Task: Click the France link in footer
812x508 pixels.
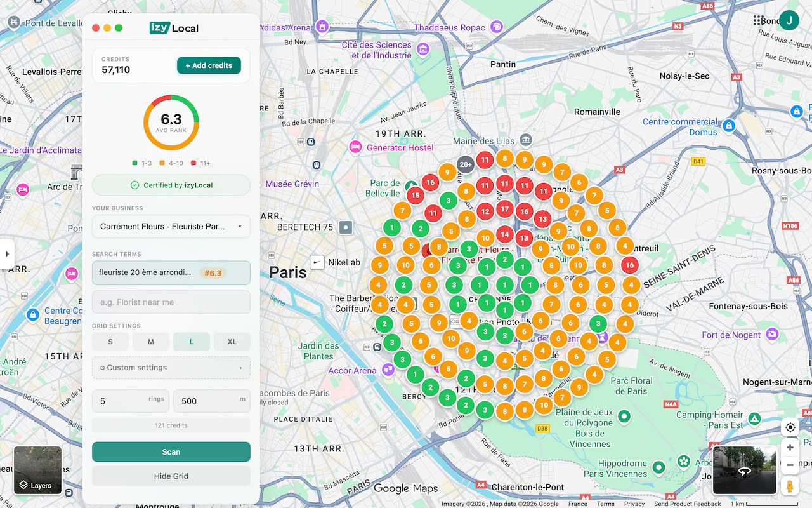Action: 578,504
